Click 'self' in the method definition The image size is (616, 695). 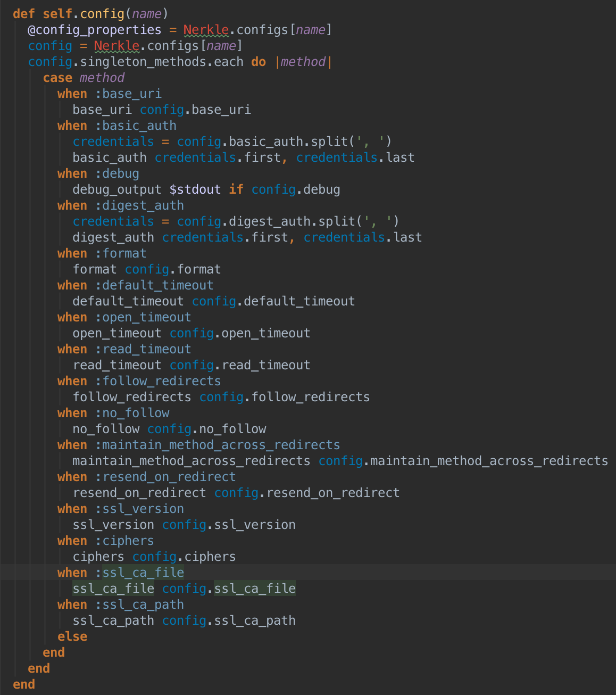tap(57, 14)
